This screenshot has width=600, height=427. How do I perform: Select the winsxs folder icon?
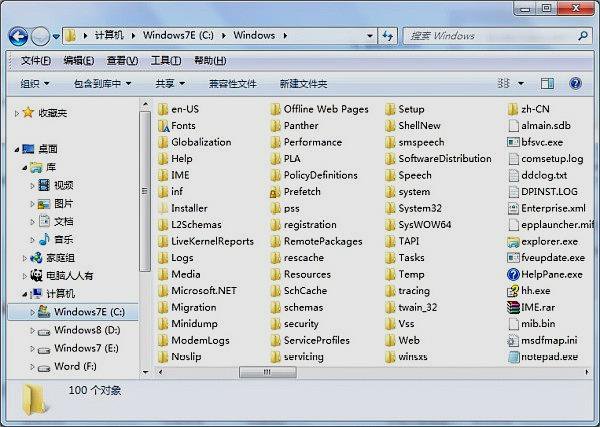point(390,357)
